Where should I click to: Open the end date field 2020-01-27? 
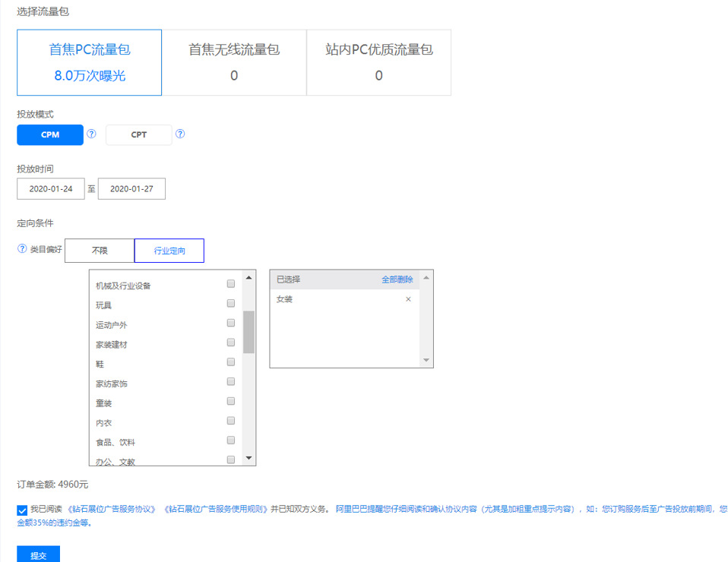[x=131, y=189]
